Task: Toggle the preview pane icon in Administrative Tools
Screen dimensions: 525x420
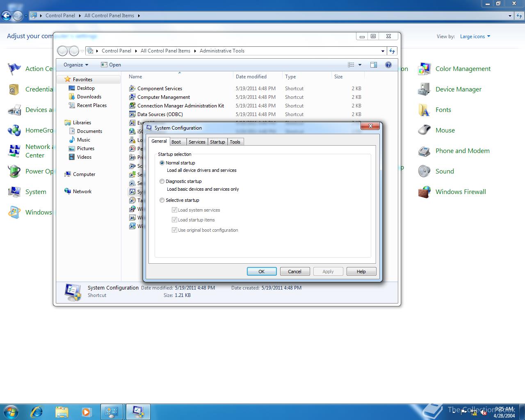Action: tap(374, 65)
